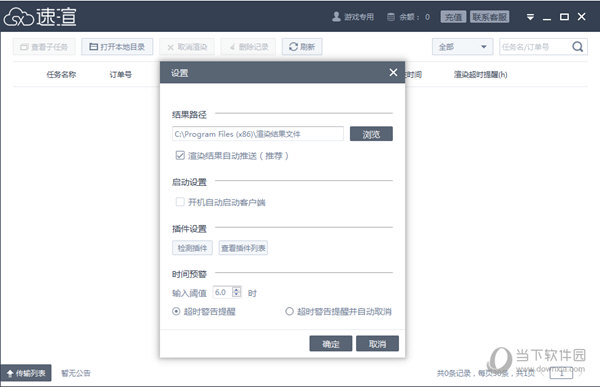Viewport: 600px width, 387px height.
Task: Click the 充值 recharge button
Action: (453, 17)
